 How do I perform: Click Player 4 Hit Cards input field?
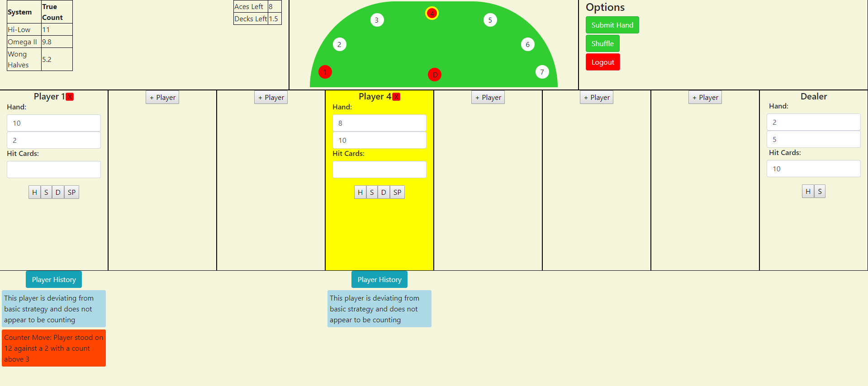click(379, 170)
